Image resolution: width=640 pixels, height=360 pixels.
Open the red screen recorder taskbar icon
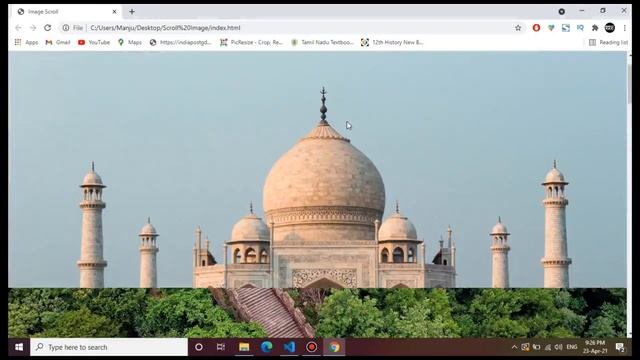click(311, 347)
